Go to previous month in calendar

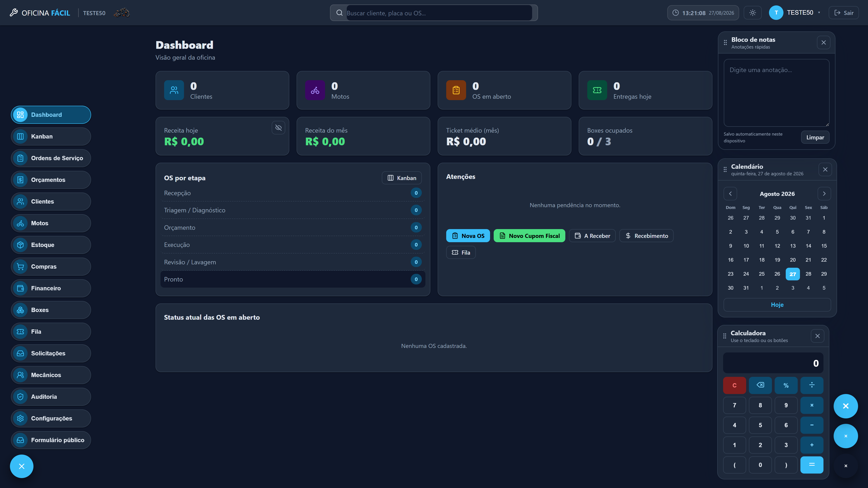tap(730, 194)
